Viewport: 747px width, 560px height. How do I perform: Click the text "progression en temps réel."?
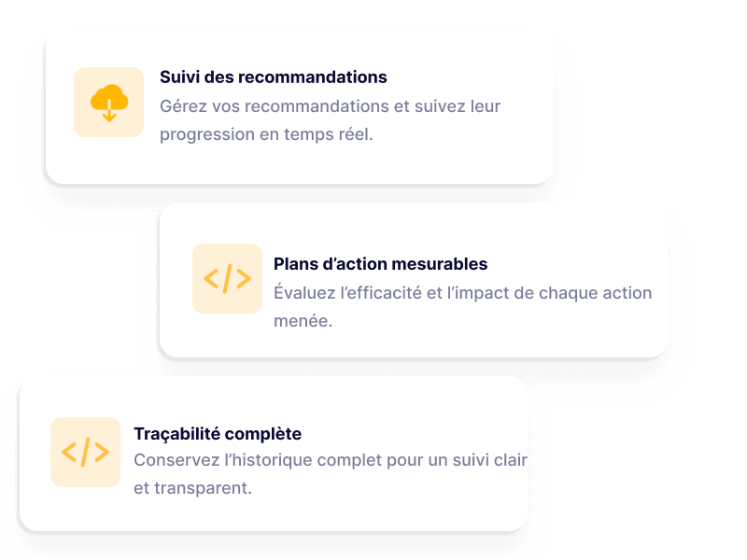266,134
